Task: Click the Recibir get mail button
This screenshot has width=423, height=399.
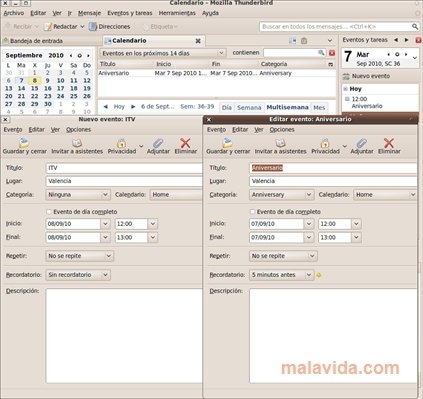Action: click(x=19, y=26)
